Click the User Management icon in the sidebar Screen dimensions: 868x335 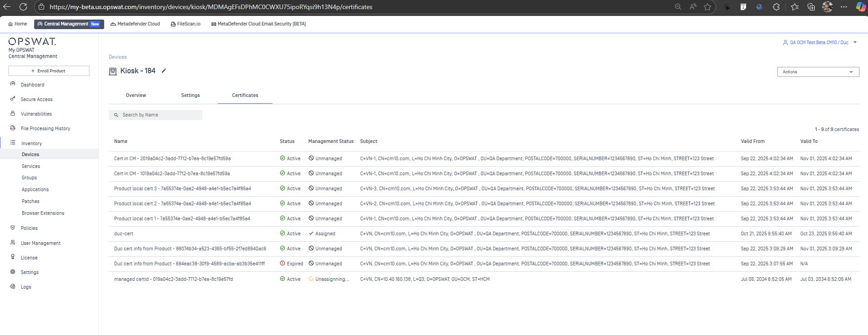(13, 243)
